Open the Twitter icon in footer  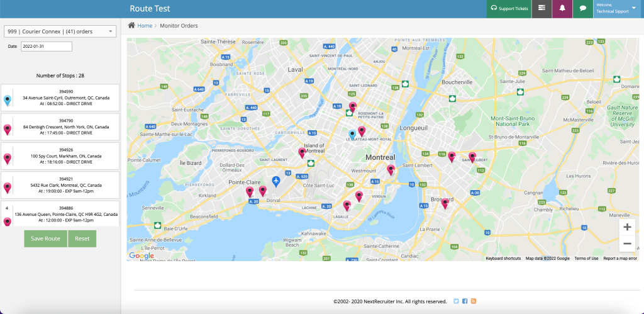coord(456,301)
